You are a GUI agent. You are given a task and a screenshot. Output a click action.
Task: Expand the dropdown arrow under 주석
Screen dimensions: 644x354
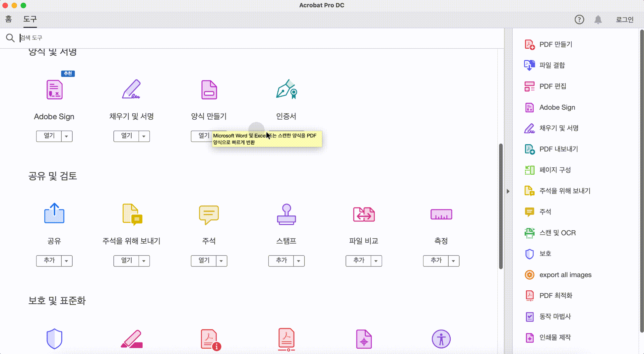(221, 261)
